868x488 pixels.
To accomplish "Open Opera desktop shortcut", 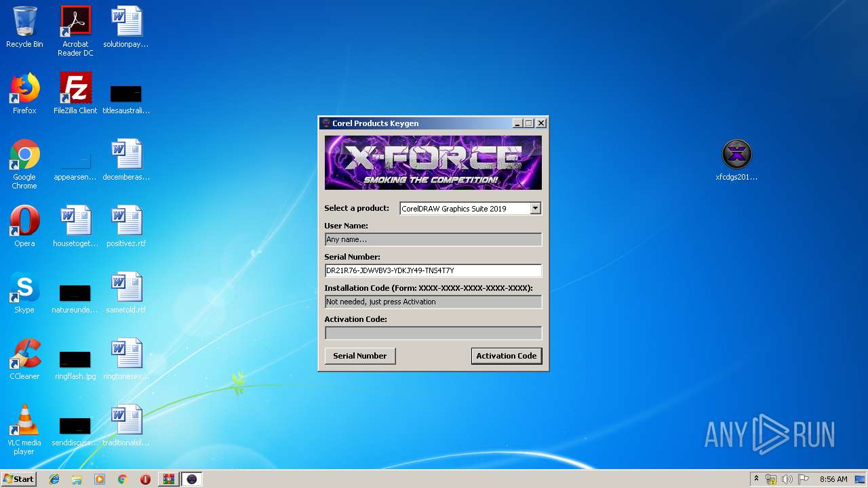I will click(24, 226).
